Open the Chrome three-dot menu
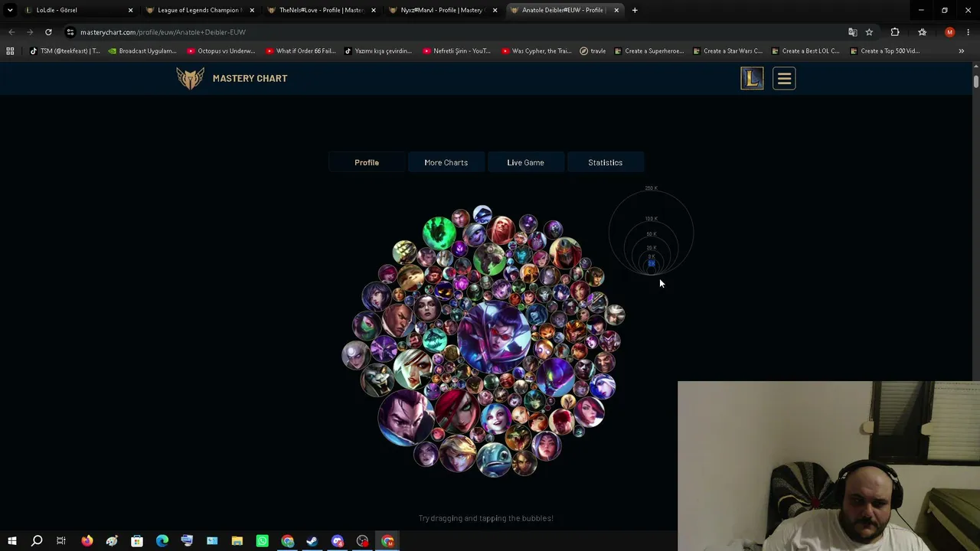Viewport: 980px width, 551px height. pos(969,32)
